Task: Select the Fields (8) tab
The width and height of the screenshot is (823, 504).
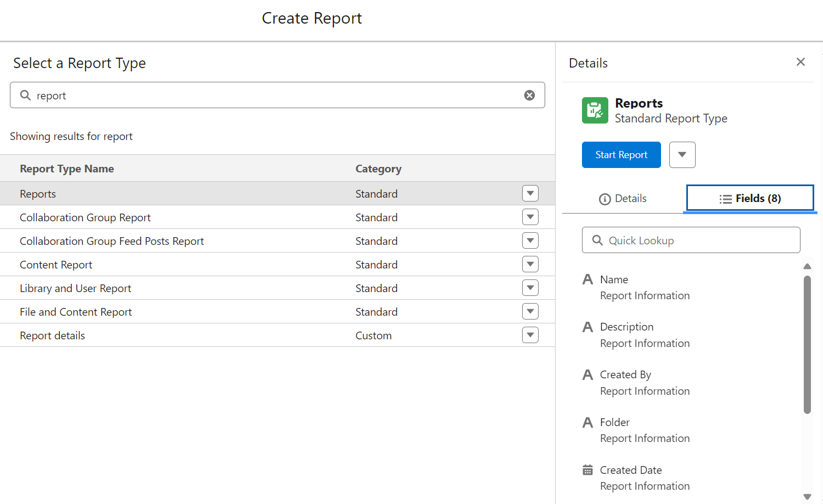Action: 750,198
